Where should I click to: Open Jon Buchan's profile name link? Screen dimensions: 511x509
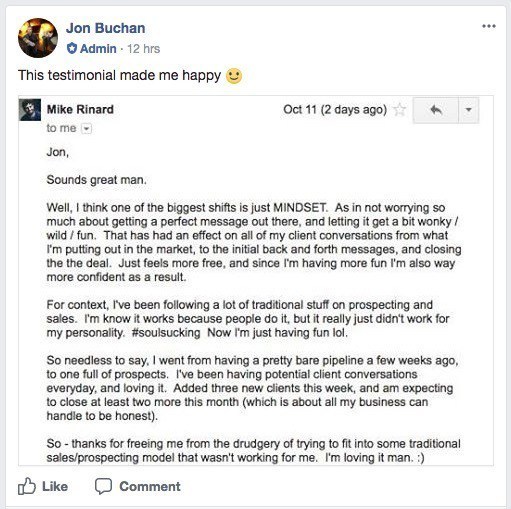click(105, 28)
